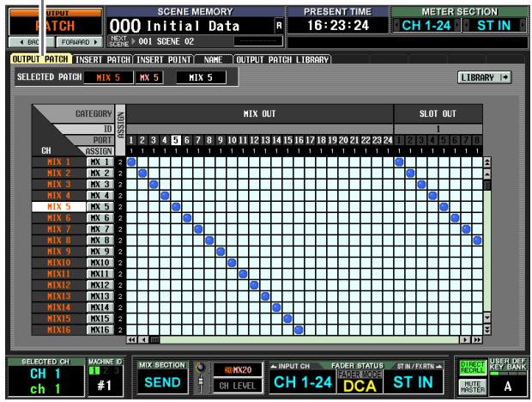Toggle MIX 8 to slot out 8 patch

(477, 241)
